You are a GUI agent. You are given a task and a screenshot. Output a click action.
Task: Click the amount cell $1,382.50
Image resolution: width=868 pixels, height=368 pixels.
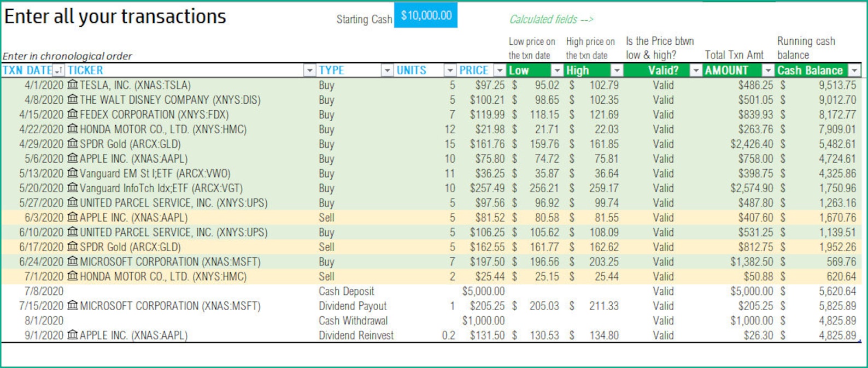click(x=752, y=262)
